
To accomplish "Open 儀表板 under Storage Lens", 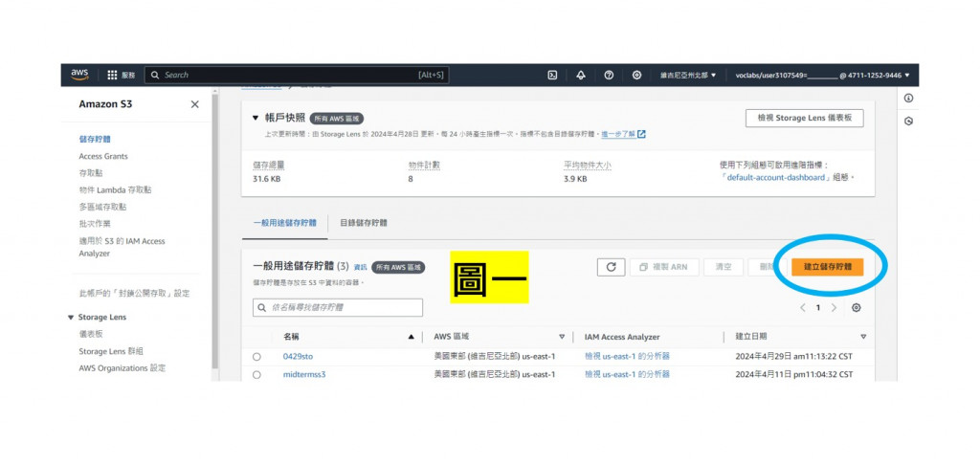I will click(x=91, y=334).
